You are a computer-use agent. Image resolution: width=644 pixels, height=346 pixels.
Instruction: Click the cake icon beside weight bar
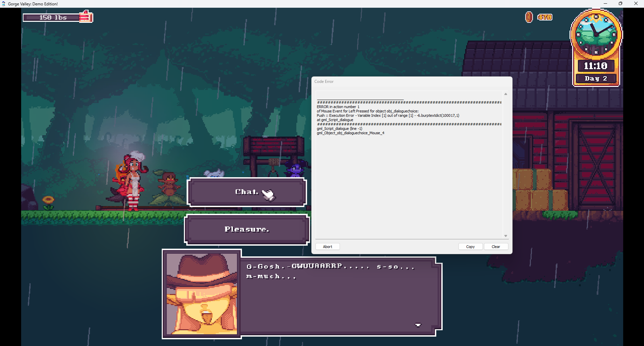(86, 17)
